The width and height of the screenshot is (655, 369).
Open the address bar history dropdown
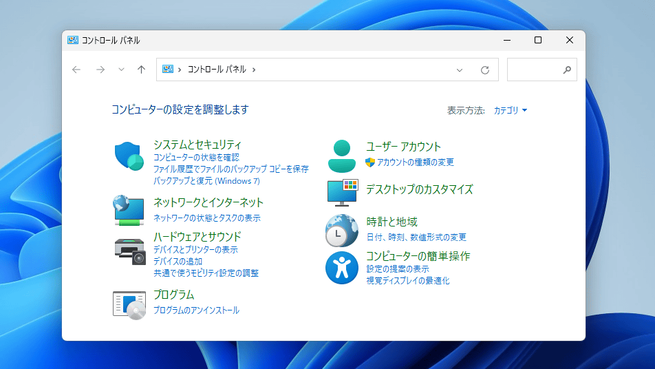tap(460, 70)
